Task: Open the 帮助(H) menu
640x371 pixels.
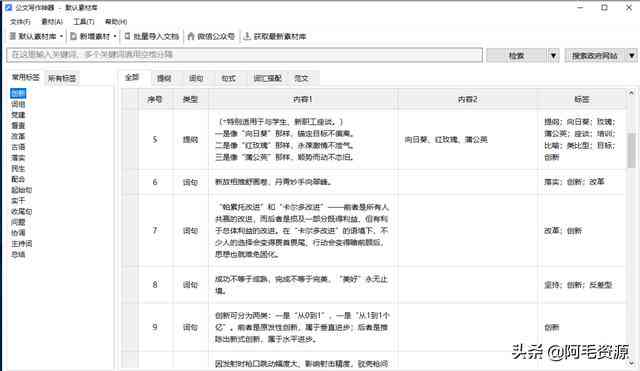Action: (116, 21)
